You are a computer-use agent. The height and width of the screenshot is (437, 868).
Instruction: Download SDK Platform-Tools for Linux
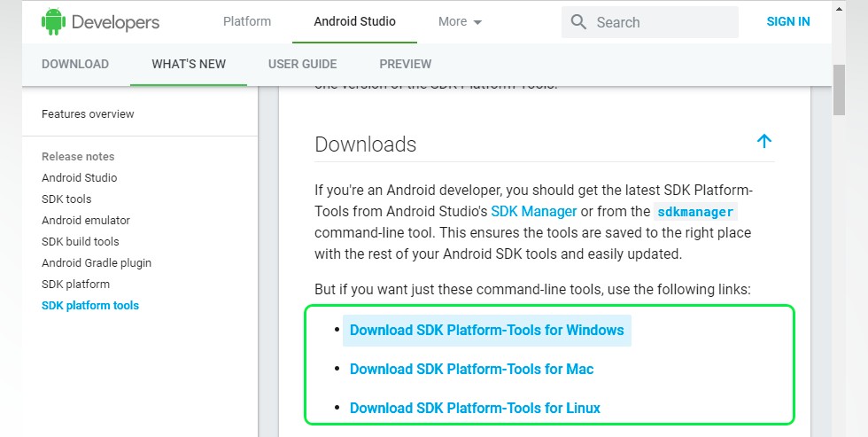[475, 408]
